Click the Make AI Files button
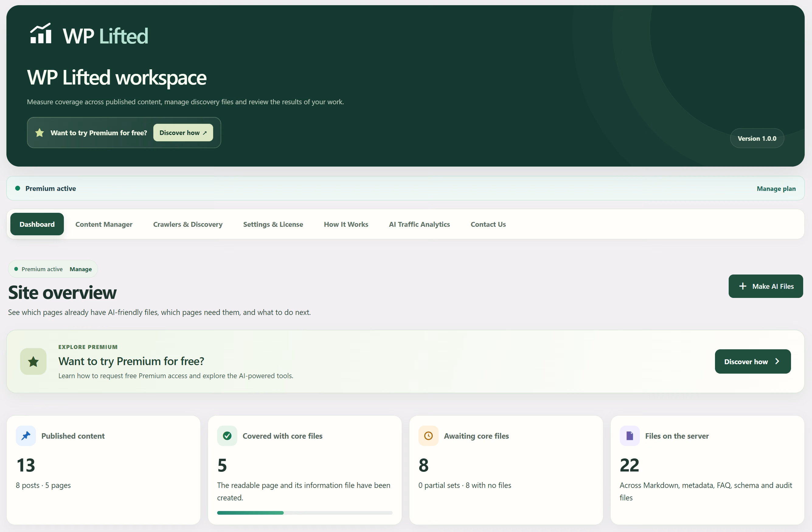The height and width of the screenshot is (532, 812). (x=765, y=286)
